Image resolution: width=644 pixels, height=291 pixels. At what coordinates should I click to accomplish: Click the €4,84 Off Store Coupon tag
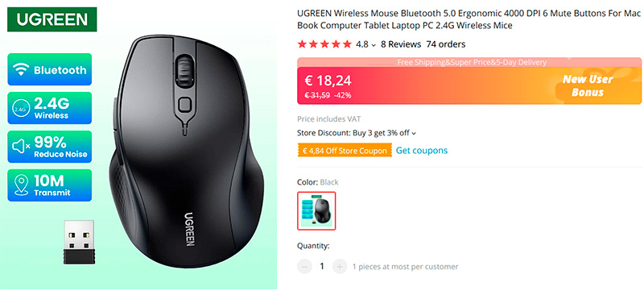(x=345, y=151)
